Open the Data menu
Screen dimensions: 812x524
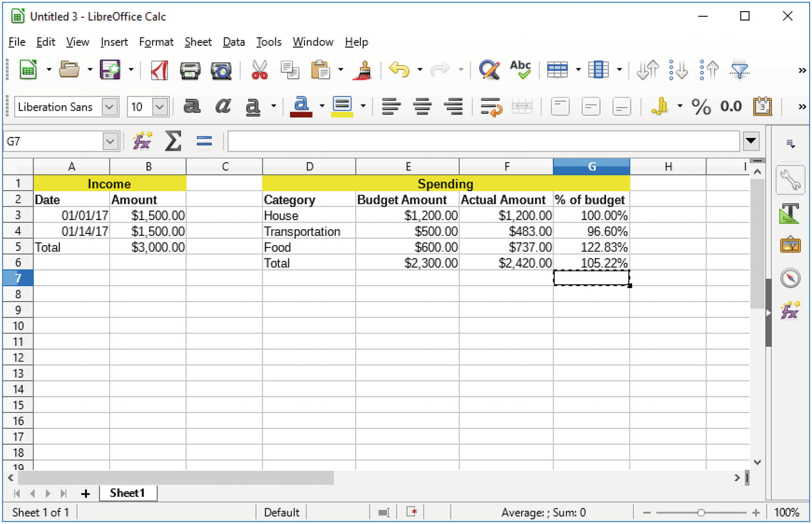tap(234, 42)
